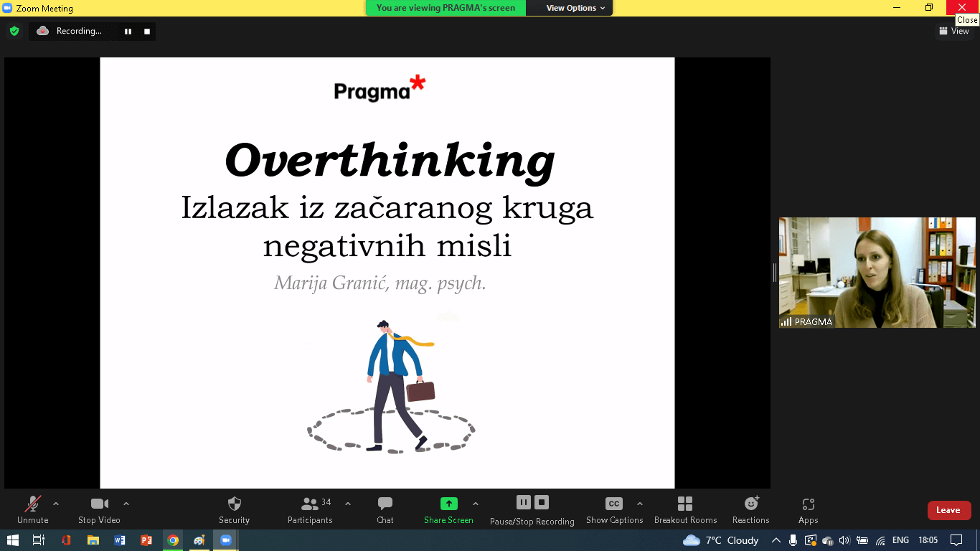Open the View layout menu at the top right
Image resolution: width=980 pixels, height=551 pixels.
(x=954, y=31)
